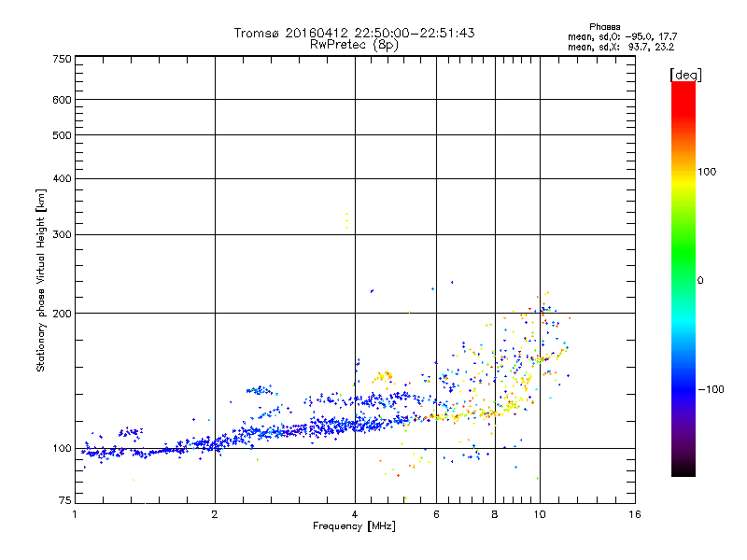747x560 pixels.
Task: Click the x-axis tick label '2'
Action: tap(215, 514)
